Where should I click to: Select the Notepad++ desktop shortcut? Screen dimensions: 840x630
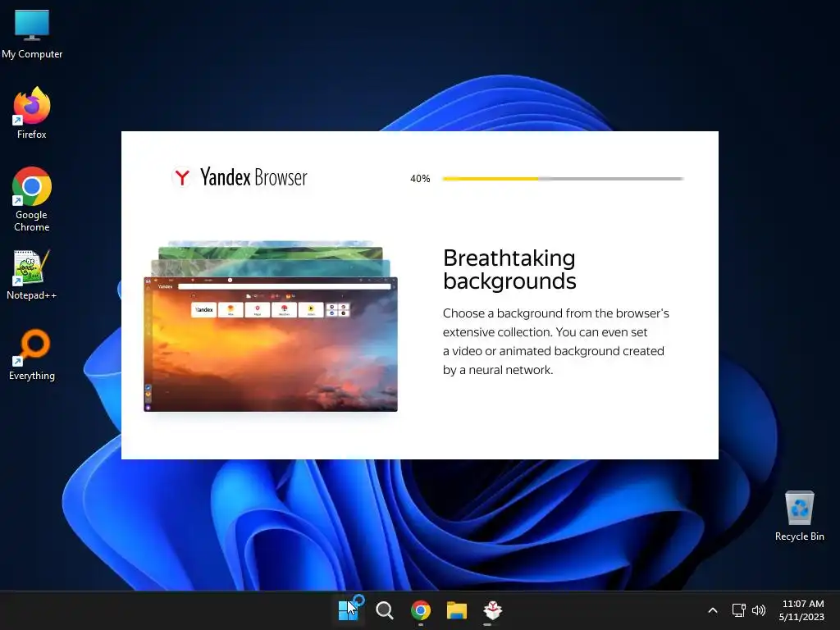point(32,274)
